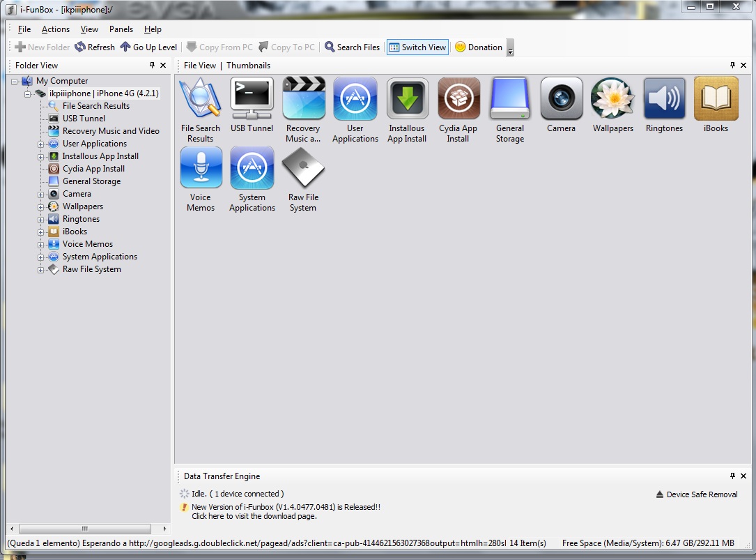Click Go Up Level in toolbar
Viewport: 756px width, 560px height.
tap(148, 47)
